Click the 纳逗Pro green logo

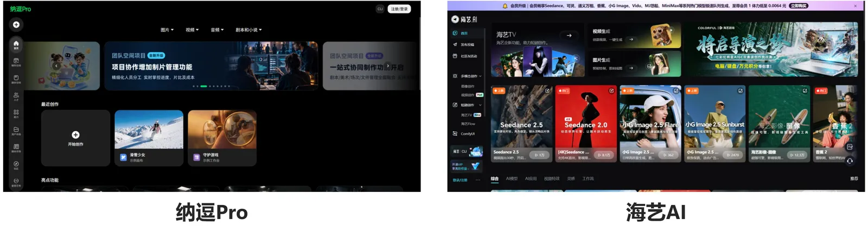tap(21, 9)
